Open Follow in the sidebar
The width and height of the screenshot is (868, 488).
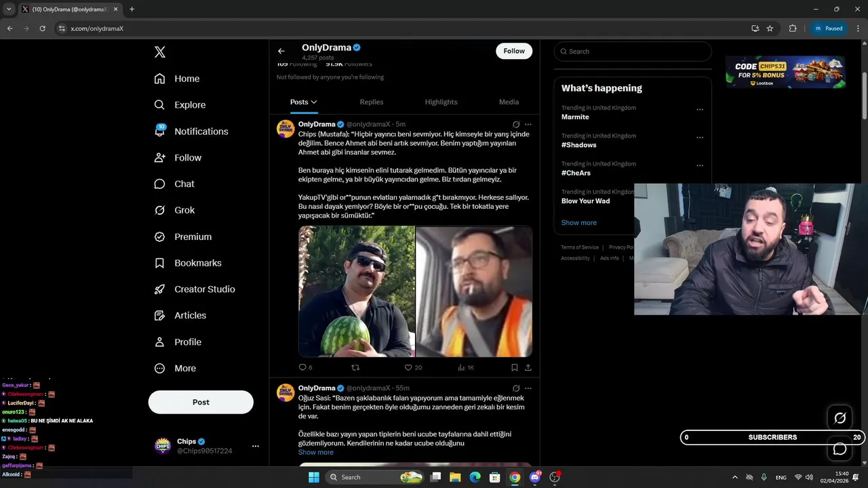(178, 157)
